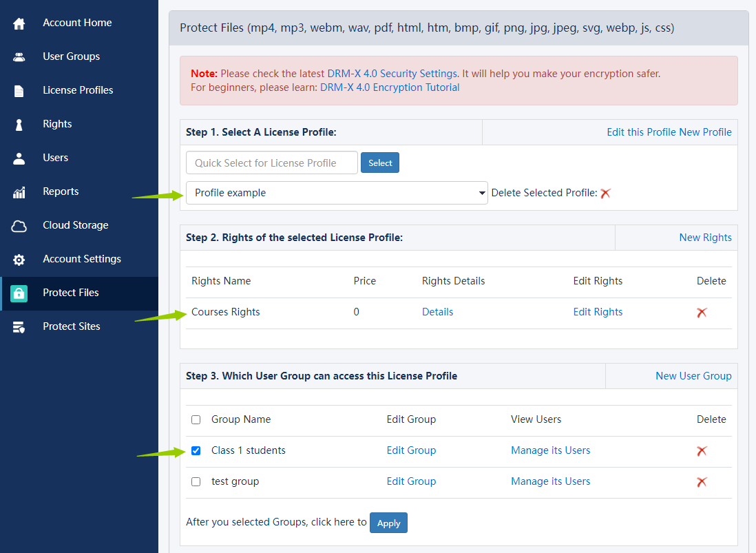Click the License Profiles document icon
Viewport: 756px width, 553px height.
(19, 91)
